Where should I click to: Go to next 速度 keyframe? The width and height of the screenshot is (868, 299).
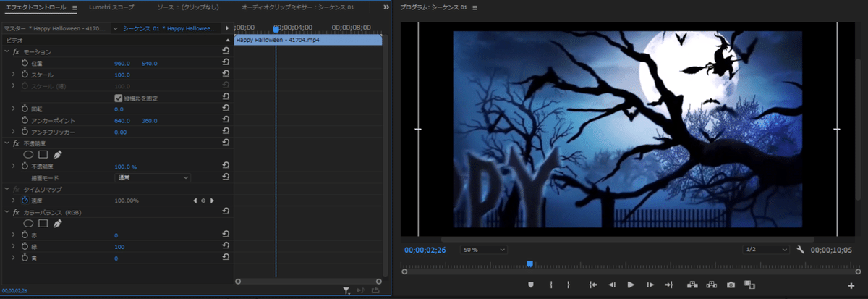click(x=211, y=201)
